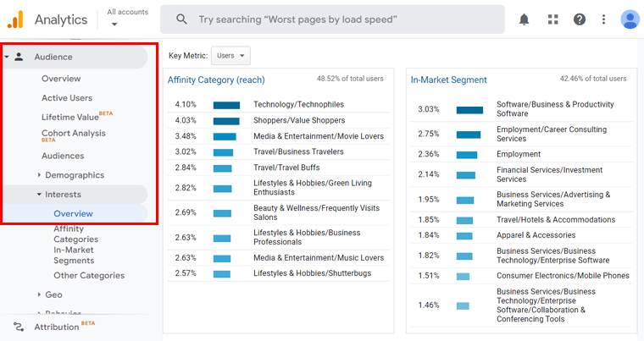This screenshot has width=644, height=341.
Task: Select Collaboration & Conferencing Tools row text
Action: point(546,305)
